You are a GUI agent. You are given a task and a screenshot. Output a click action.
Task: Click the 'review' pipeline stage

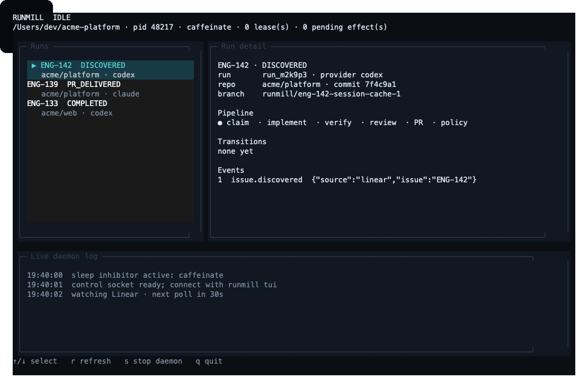click(x=383, y=122)
